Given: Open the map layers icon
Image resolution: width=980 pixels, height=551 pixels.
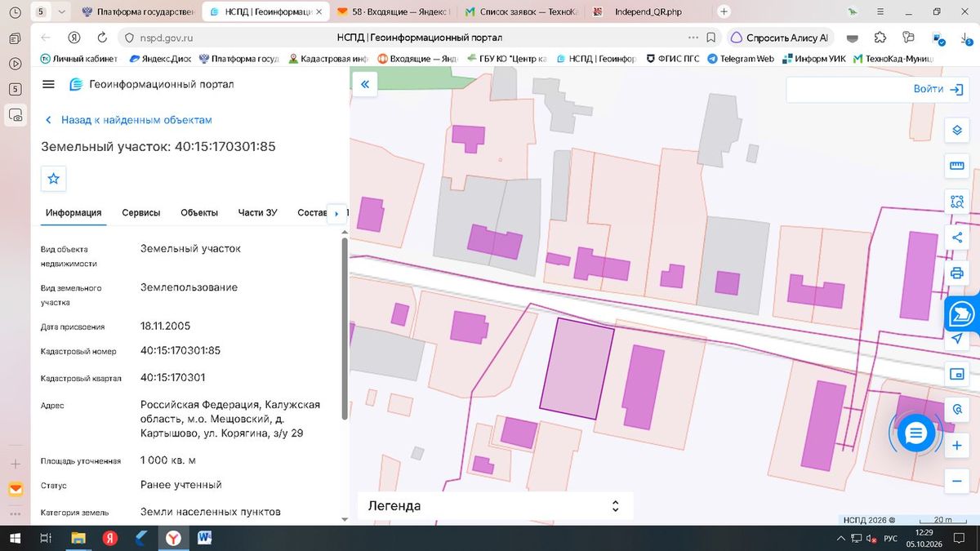Looking at the screenshot, I should 956,131.
